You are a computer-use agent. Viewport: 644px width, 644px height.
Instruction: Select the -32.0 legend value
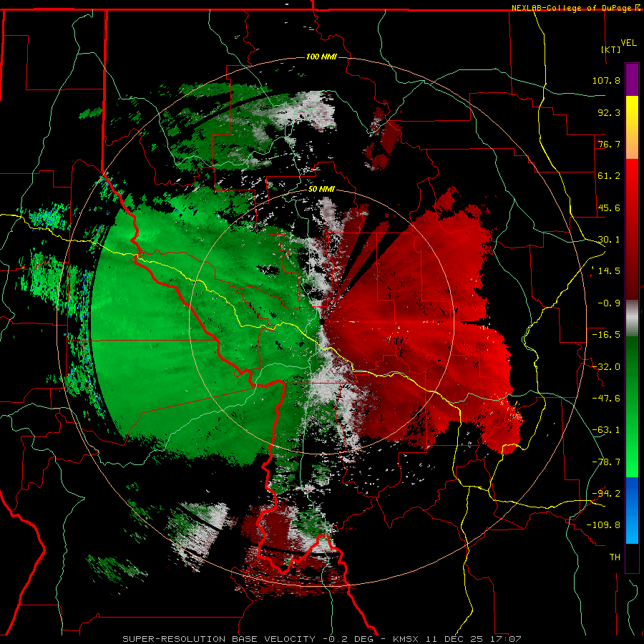pyautogui.click(x=606, y=367)
